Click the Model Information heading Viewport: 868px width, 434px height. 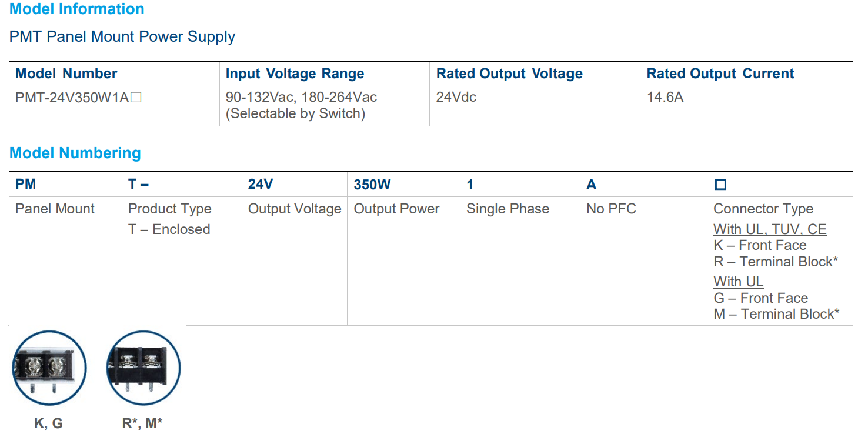pyautogui.click(x=77, y=9)
